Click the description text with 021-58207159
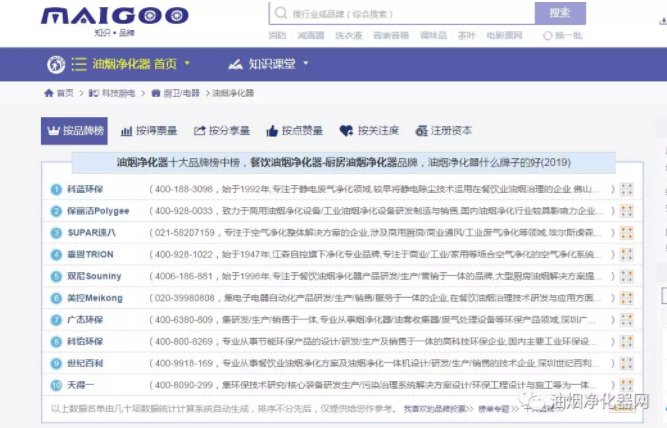Image resolution: width=667 pixels, height=428 pixels. tap(382, 233)
